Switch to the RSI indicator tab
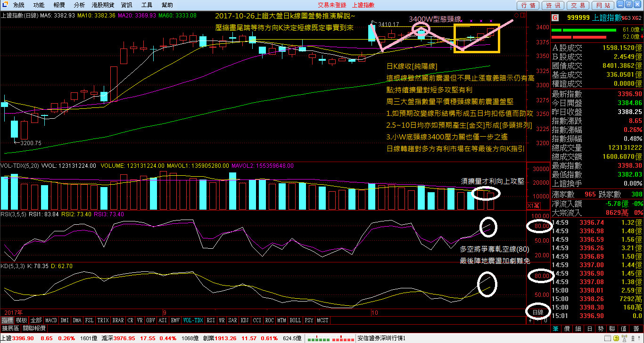This screenshot has width=644, height=343. (x=211, y=320)
